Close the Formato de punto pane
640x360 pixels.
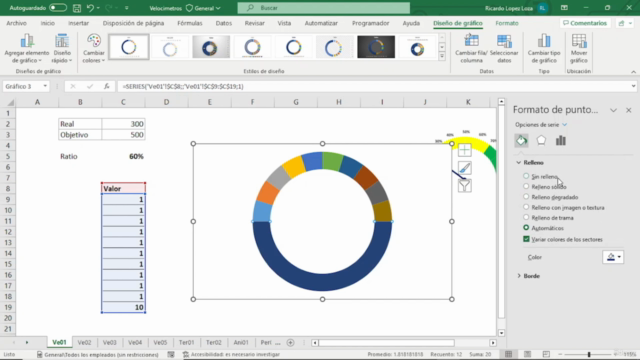(x=629, y=110)
